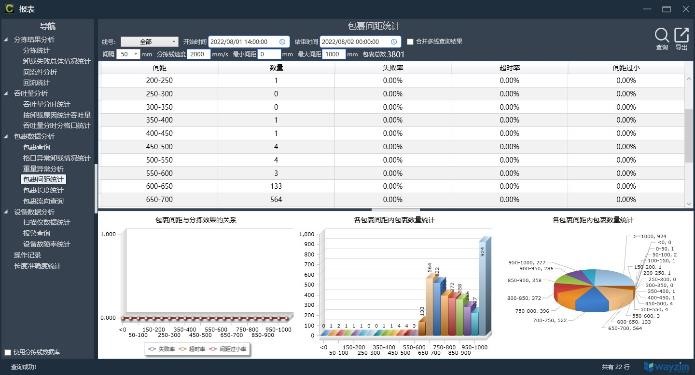Viewport: 695px width, 375px height.
Task: Open the interval dropdown showing 50
Action: [128, 54]
